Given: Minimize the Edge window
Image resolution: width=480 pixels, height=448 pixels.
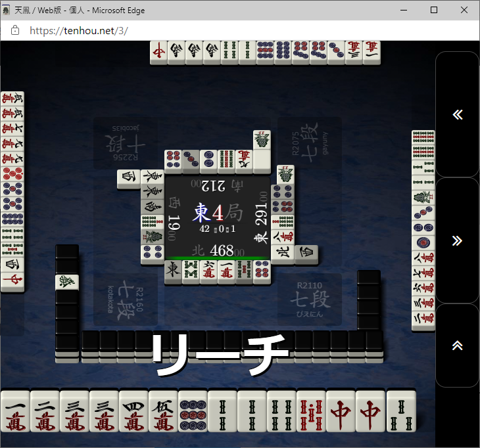Looking at the screenshot, I should pyautogui.click(x=404, y=10).
